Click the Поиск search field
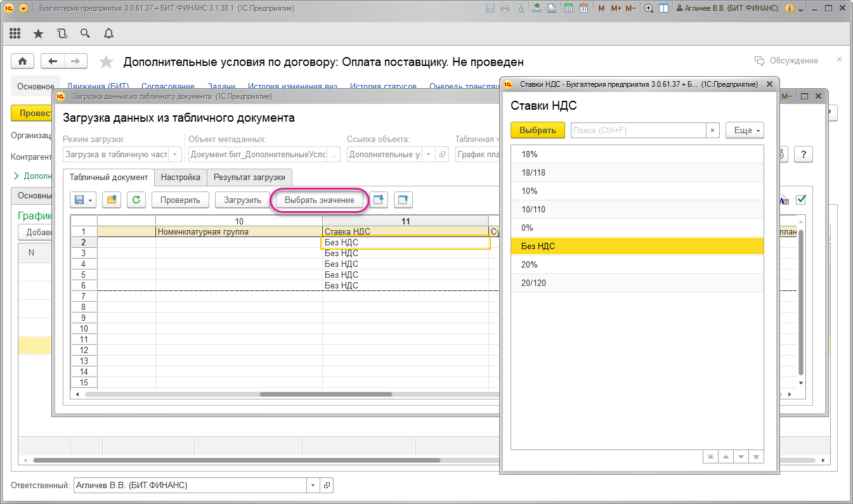 [637, 130]
